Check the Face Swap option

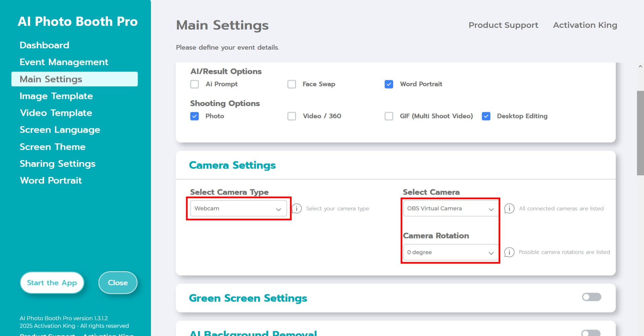pyautogui.click(x=292, y=84)
